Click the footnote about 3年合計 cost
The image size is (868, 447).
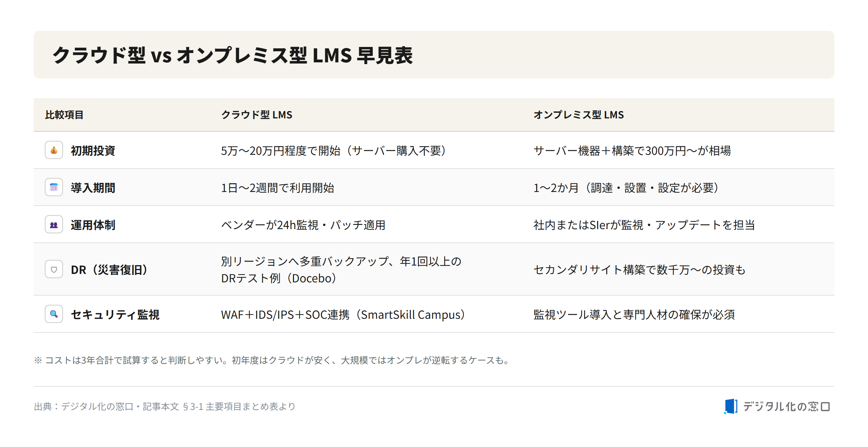click(272, 360)
